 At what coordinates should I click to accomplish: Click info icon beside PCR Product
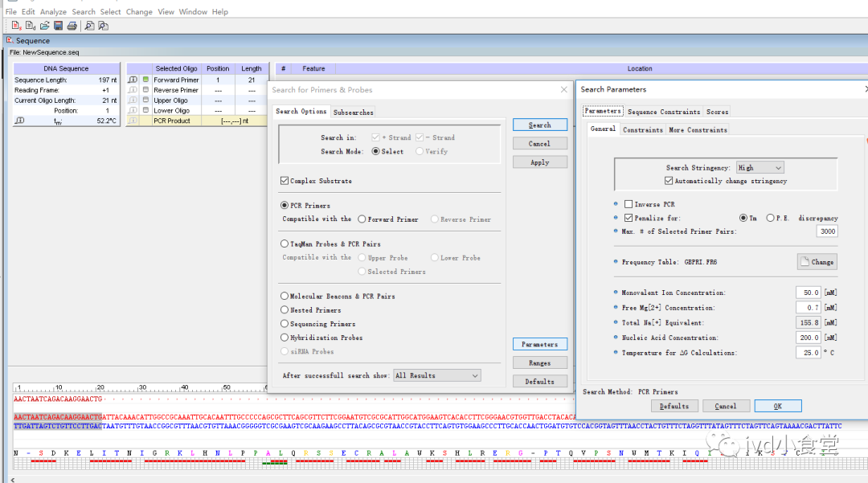coord(133,121)
